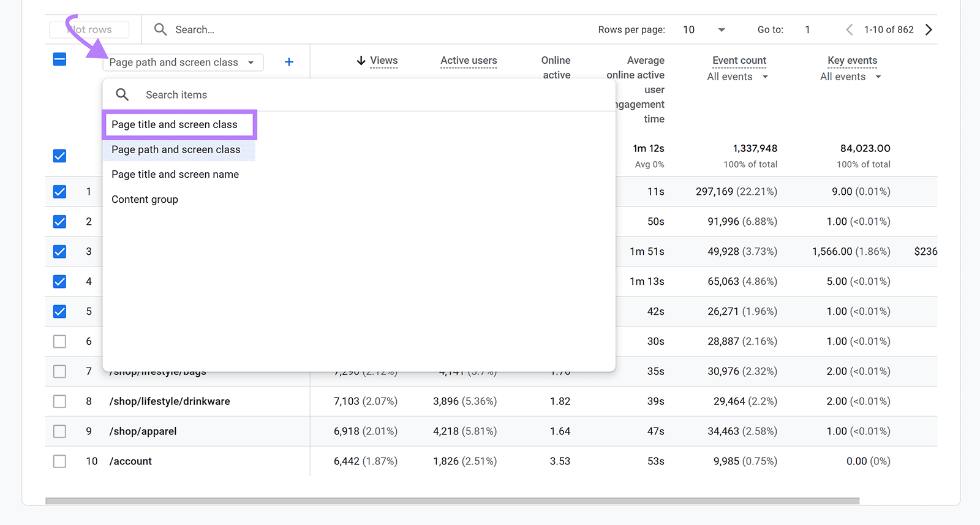Open the Rows per page dropdown
The image size is (980, 525).
pos(704,29)
